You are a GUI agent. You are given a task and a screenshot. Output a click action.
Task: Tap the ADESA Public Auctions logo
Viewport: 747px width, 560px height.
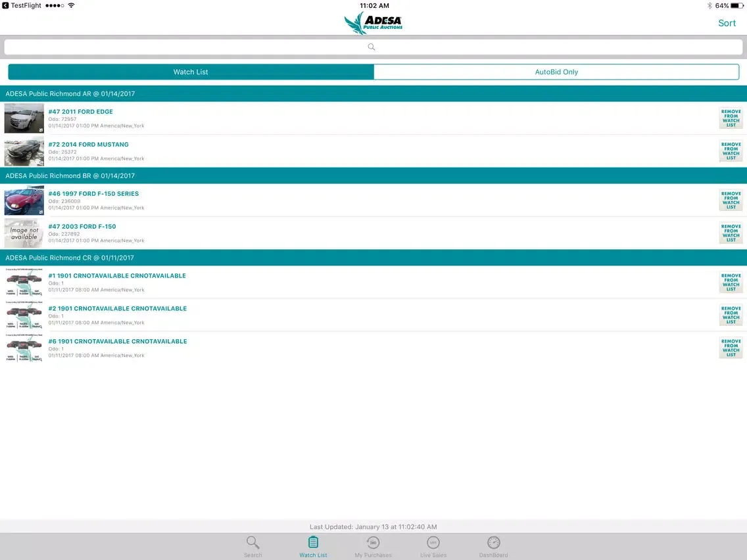coord(373,24)
